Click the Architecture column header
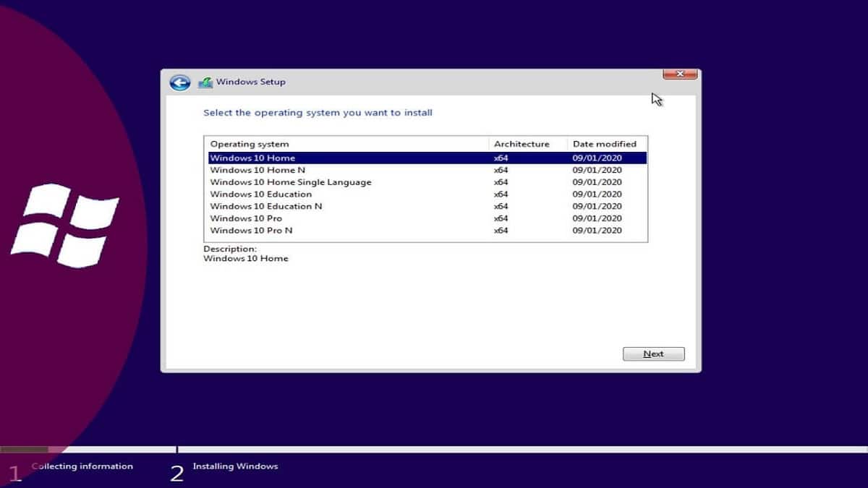 (x=522, y=144)
